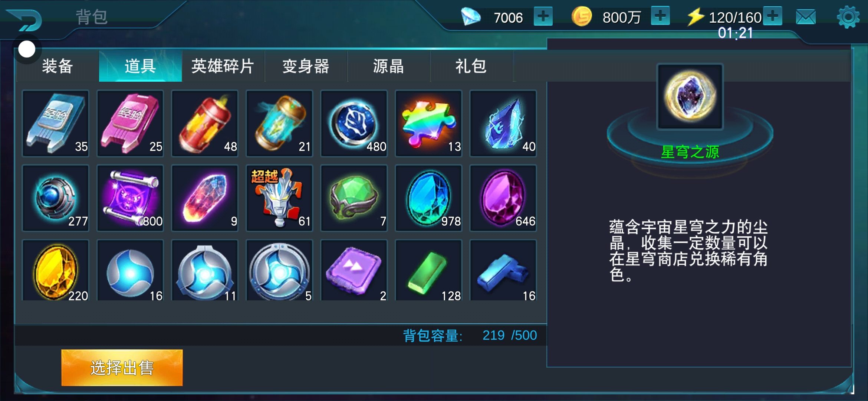This screenshot has height=401, width=868.
Task: Open the 变身器 tab
Action: [306, 66]
